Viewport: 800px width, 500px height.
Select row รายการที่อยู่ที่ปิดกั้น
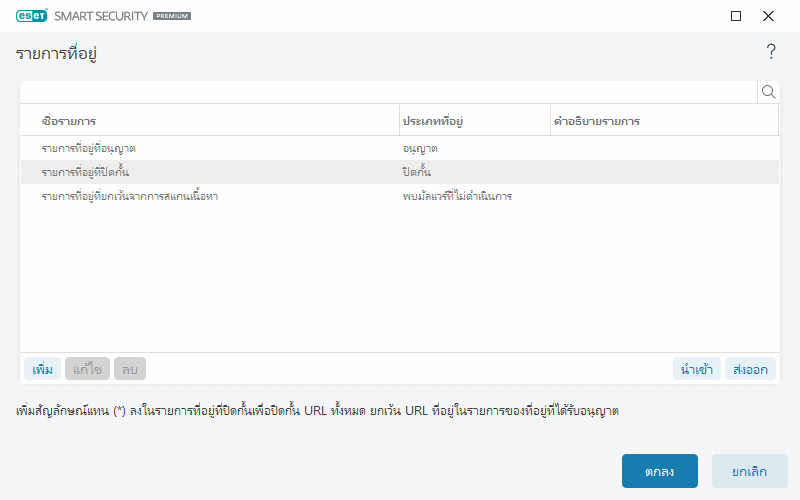pos(399,172)
